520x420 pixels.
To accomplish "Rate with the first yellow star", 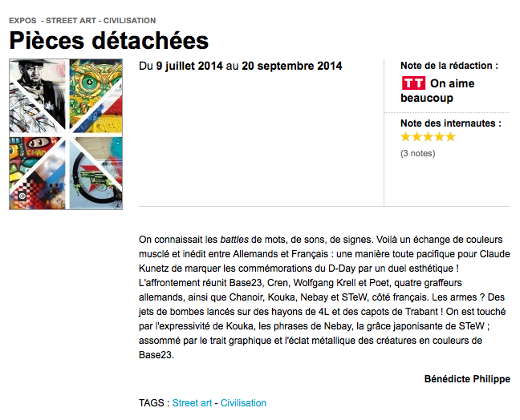I will [406, 137].
